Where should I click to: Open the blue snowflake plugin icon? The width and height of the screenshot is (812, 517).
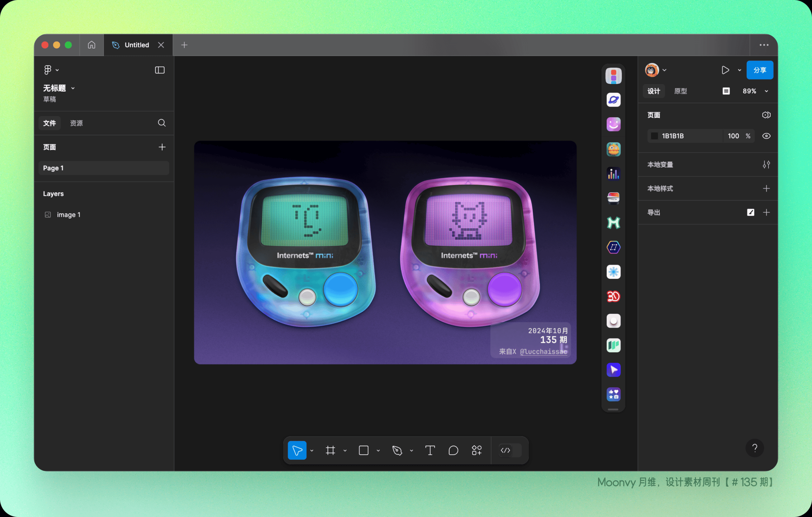(x=613, y=272)
